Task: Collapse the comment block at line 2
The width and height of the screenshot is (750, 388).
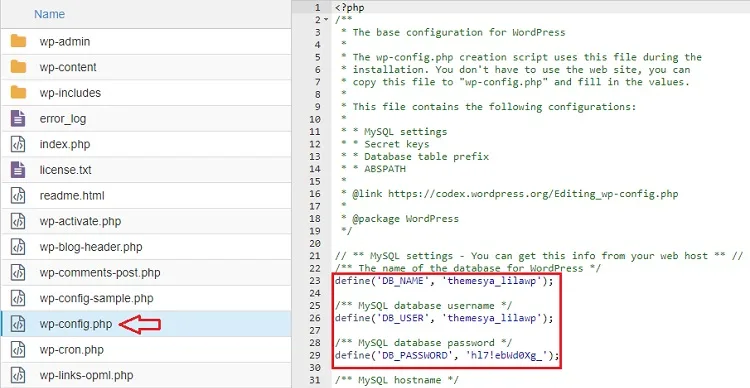Action: click(x=326, y=20)
